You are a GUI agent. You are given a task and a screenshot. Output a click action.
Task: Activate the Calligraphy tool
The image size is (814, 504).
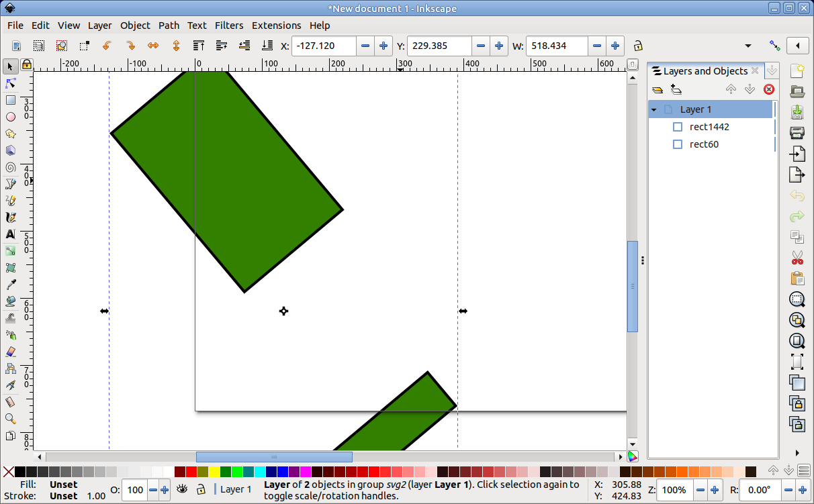click(x=9, y=217)
